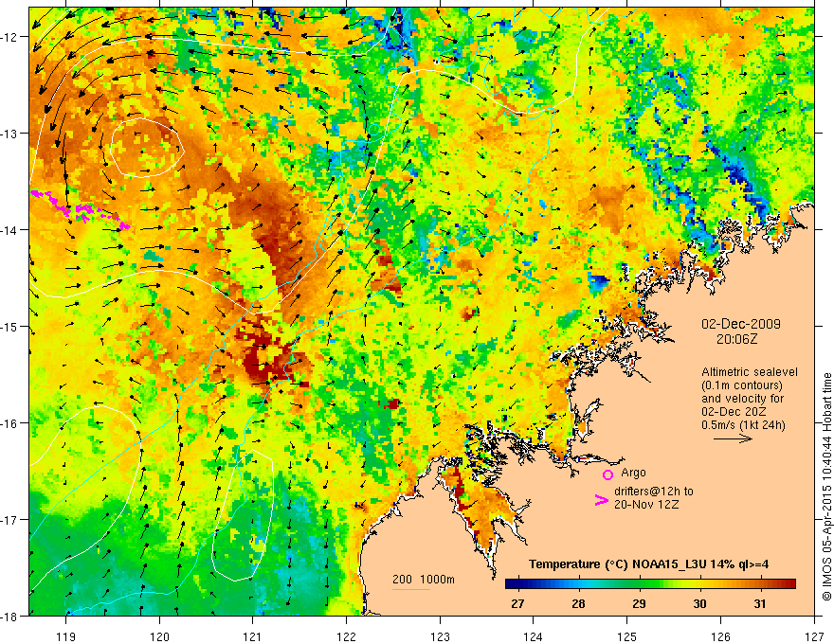Click the '0.5m/s (1kt 24h)' text
This screenshot has width=834, height=644.
[743, 425]
